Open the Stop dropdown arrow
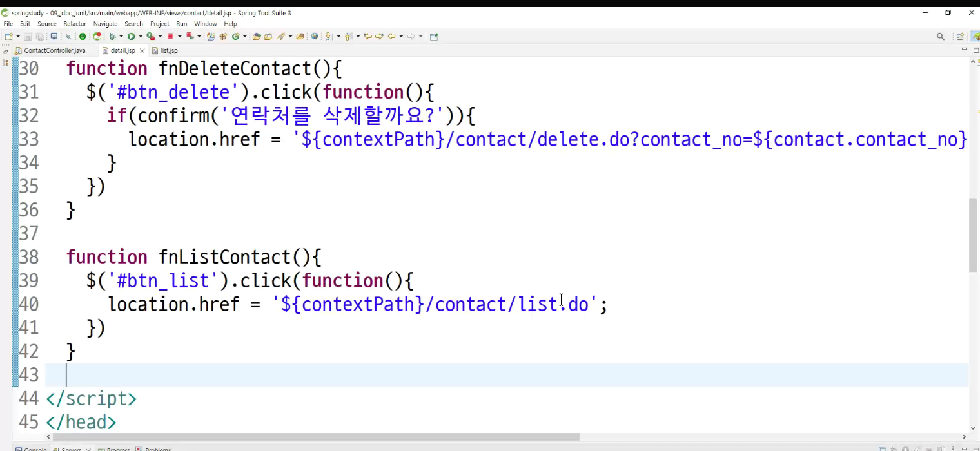980x451 pixels. click(x=179, y=37)
